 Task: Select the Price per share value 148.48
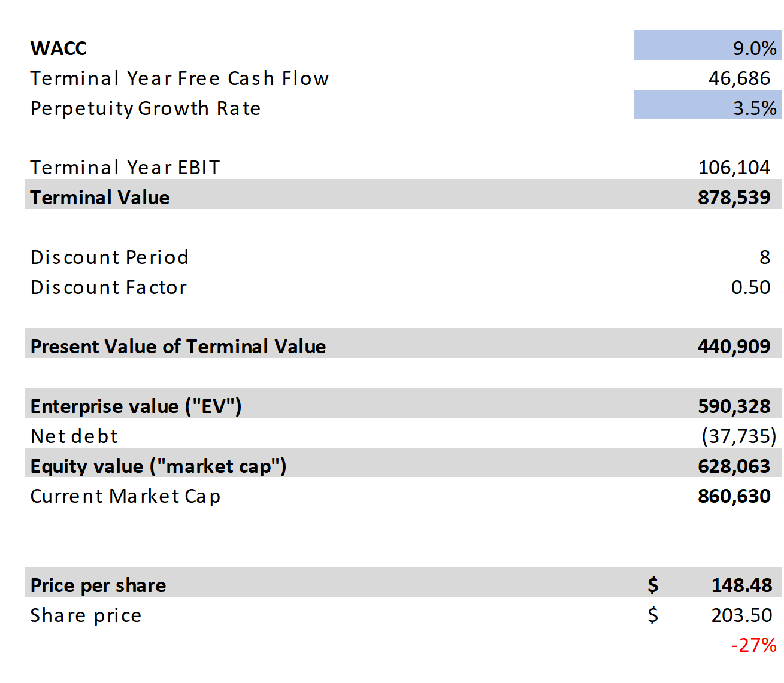(x=741, y=585)
